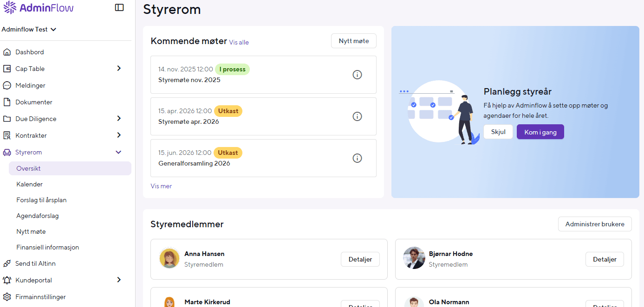The height and width of the screenshot is (307, 644).
Task: Select Nytt møte in the sidebar
Action: [x=31, y=231]
